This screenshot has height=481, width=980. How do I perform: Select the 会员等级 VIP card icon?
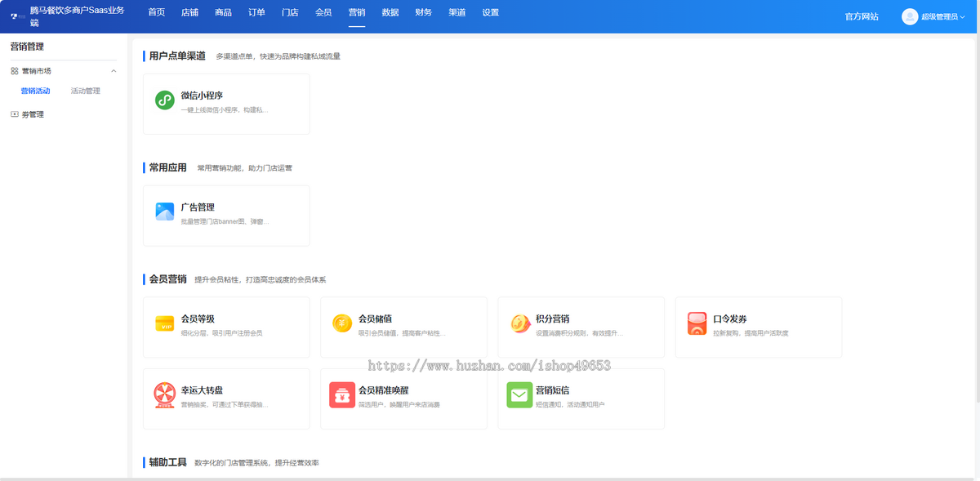164,323
